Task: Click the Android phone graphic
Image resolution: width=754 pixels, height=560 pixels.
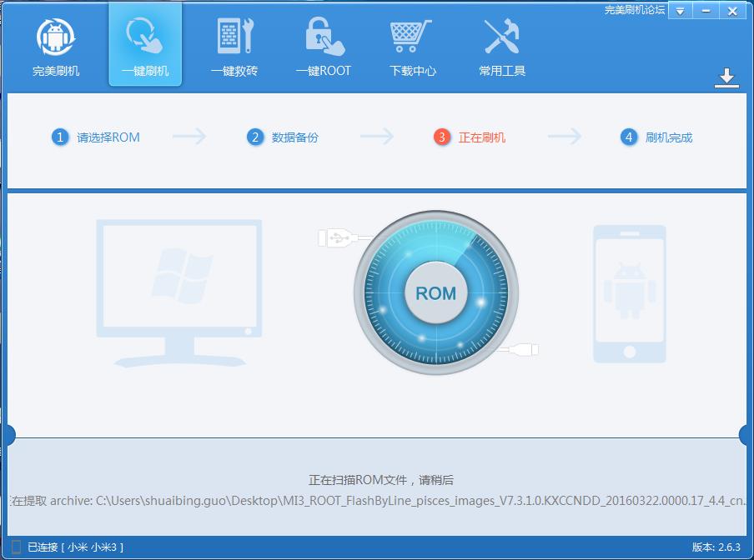Action: [x=629, y=293]
